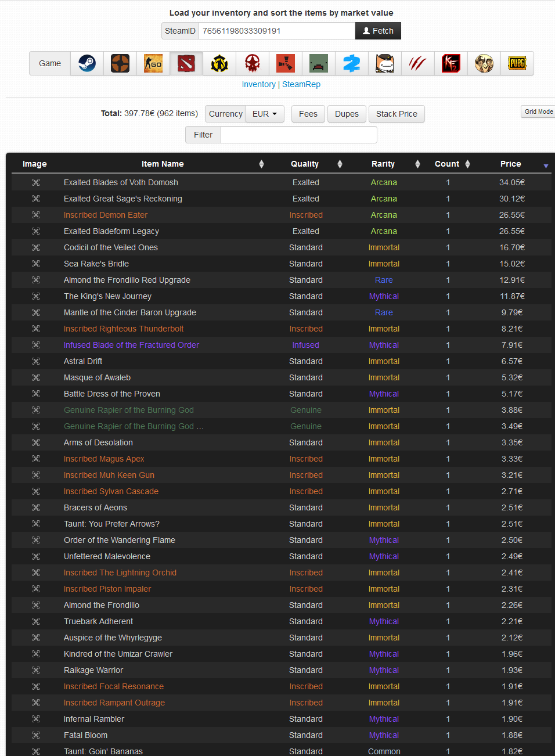
Task: Open the EUR currency dropdown
Action: (265, 114)
